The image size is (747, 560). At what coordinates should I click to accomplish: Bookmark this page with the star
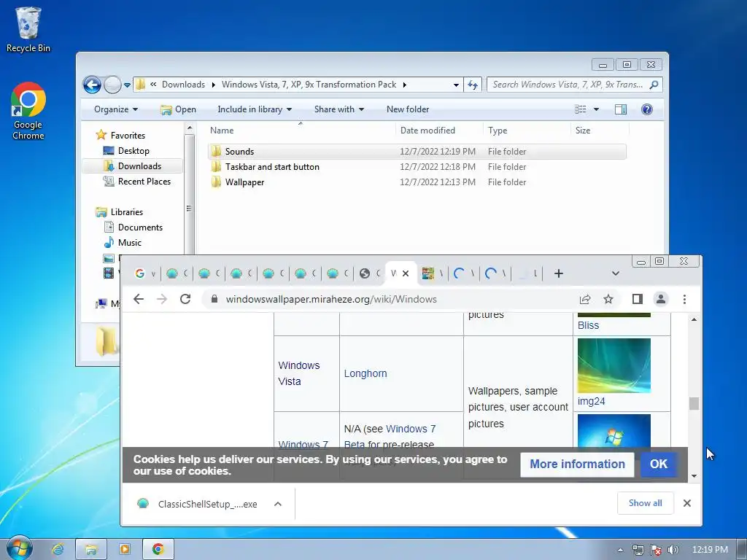(x=608, y=299)
